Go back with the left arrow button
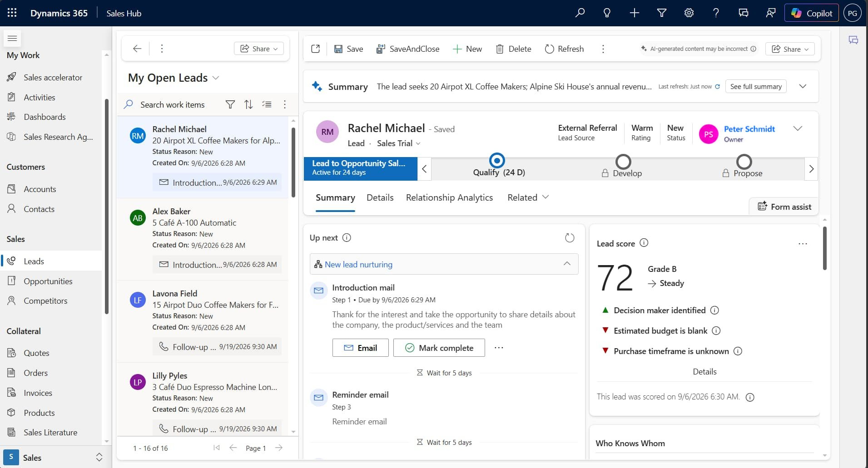This screenshot has height=468, width=868. click(137, 49)
